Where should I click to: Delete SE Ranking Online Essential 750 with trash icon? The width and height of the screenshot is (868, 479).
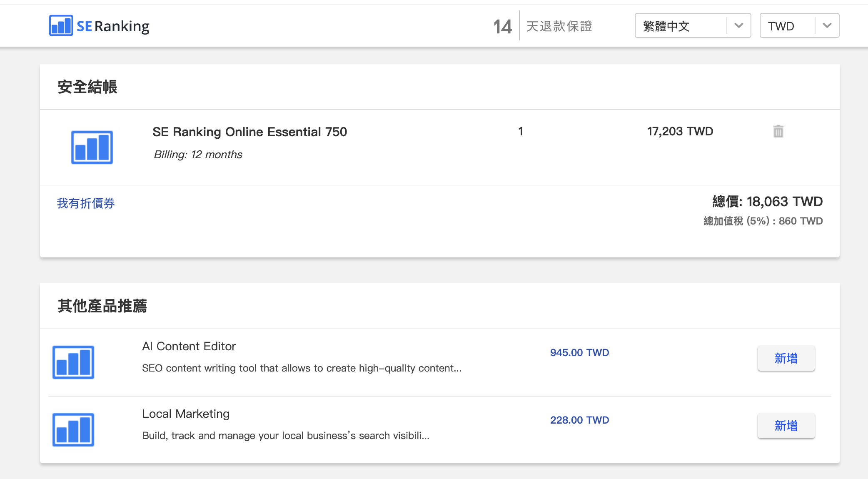(778, 131)
